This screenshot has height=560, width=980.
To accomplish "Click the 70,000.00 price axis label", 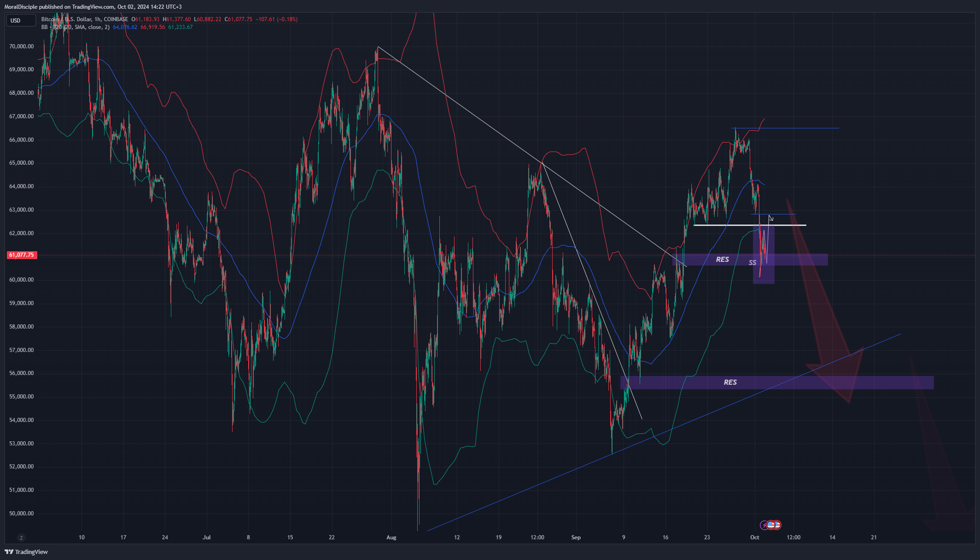I will (21, 46).
